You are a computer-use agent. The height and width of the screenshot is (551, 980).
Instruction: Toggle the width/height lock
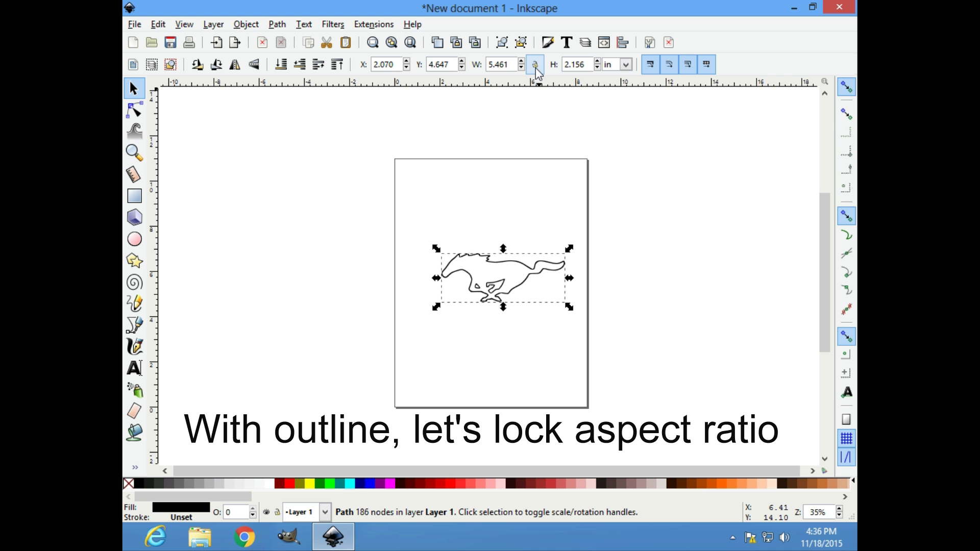[535, 64]
